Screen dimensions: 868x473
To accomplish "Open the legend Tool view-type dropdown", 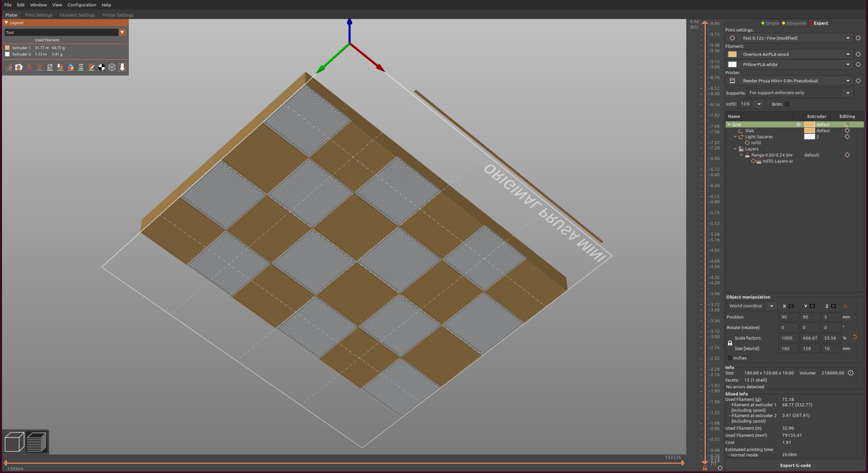I will click(122, 32).
